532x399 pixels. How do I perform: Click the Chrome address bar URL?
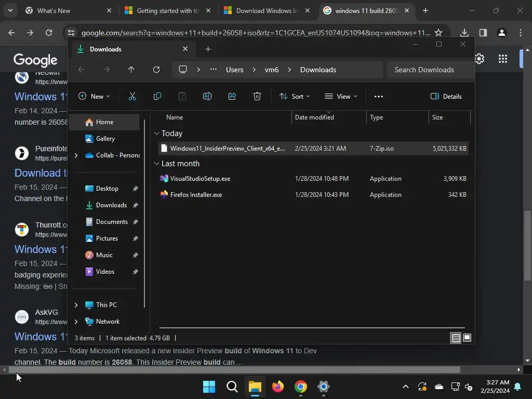tap(256, 33)
